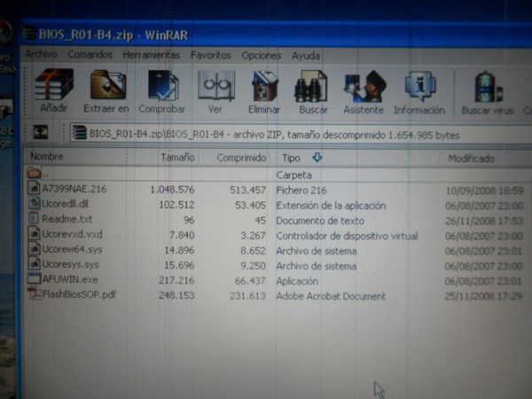Screen dimensions: 532x399
Task: Click the Añadir (add to archive) toolbar icon
Action: pyautogui.click(x=53, y=85)
